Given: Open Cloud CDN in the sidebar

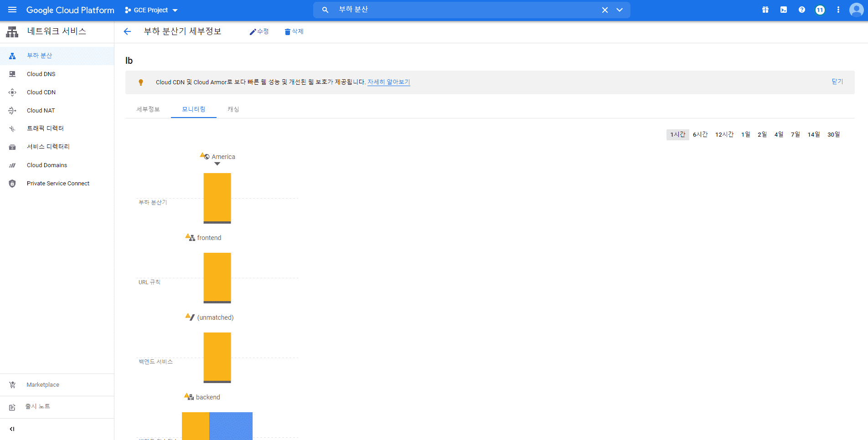Looking at the screenshot, I should click(41, 92).
